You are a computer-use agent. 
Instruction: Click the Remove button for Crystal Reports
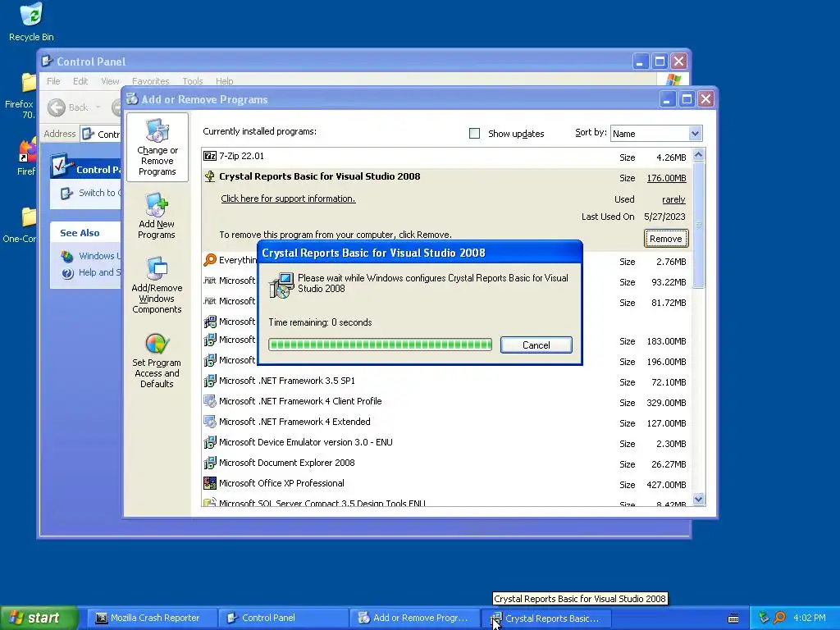click(666, 239)
